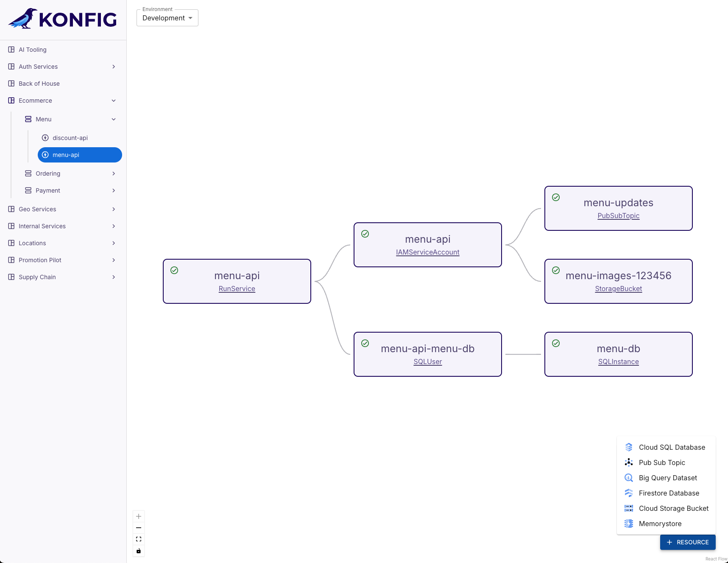Image resolution: width=728 pixels, height=563 pixels.
Task: Expand the Payment section
Action: point(114,190)
